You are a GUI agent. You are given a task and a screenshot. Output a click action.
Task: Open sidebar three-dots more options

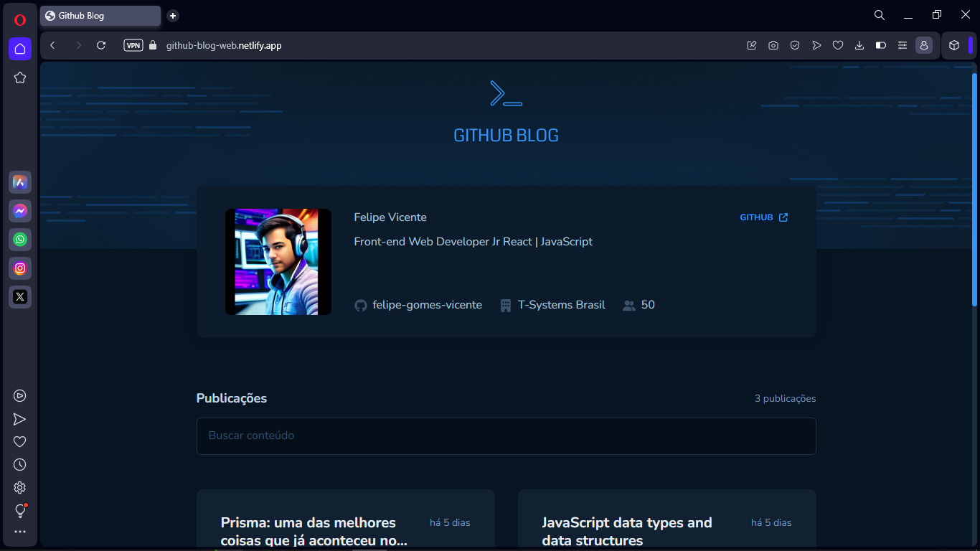(20, 532)
